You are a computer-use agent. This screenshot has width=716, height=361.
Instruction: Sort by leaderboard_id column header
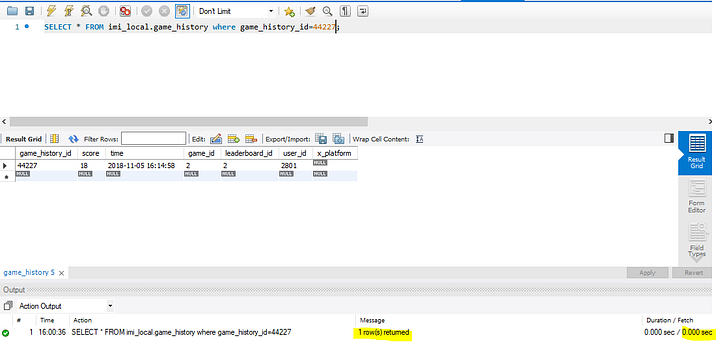tap(249, 153)
